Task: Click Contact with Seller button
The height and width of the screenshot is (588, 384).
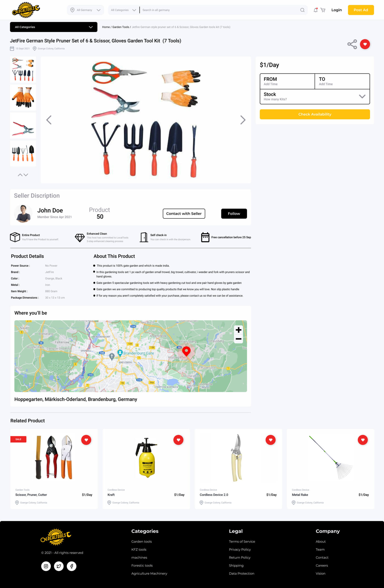Action: [x=184, y=214]
